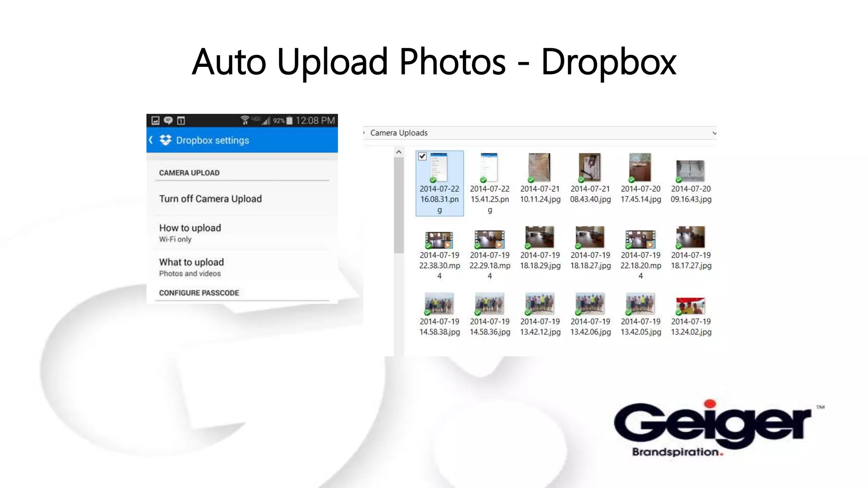Tap the Wi-Fi status icon on phone
The width and height of the screenshot is (868, 488).
pos(245,120)
